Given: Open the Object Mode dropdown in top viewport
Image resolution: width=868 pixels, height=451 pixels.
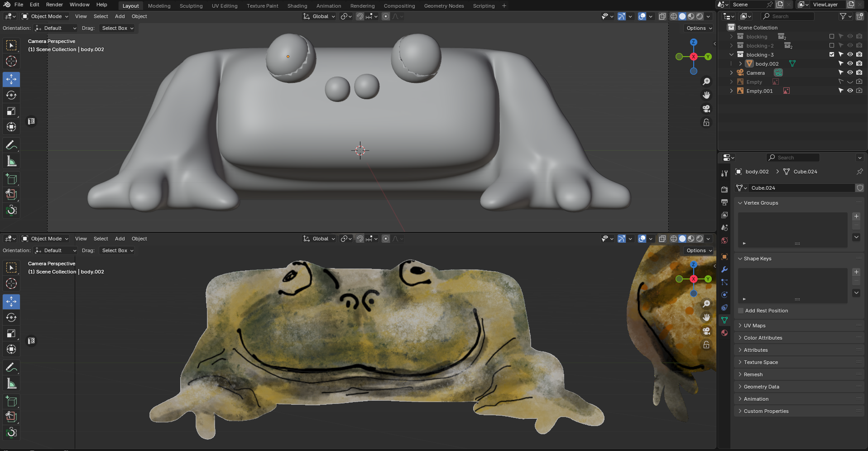Looking at the screenshot, I should (x=45, y=16).
